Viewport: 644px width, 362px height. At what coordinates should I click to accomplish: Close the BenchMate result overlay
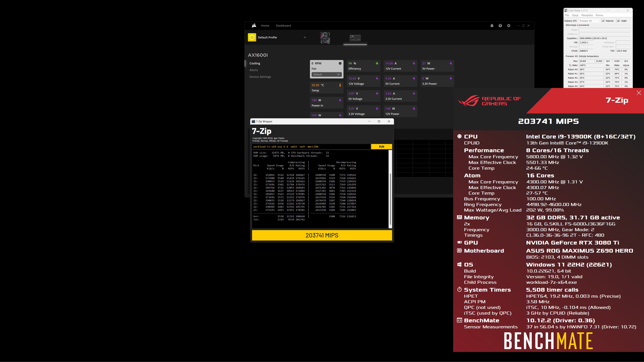click(639, 93)
